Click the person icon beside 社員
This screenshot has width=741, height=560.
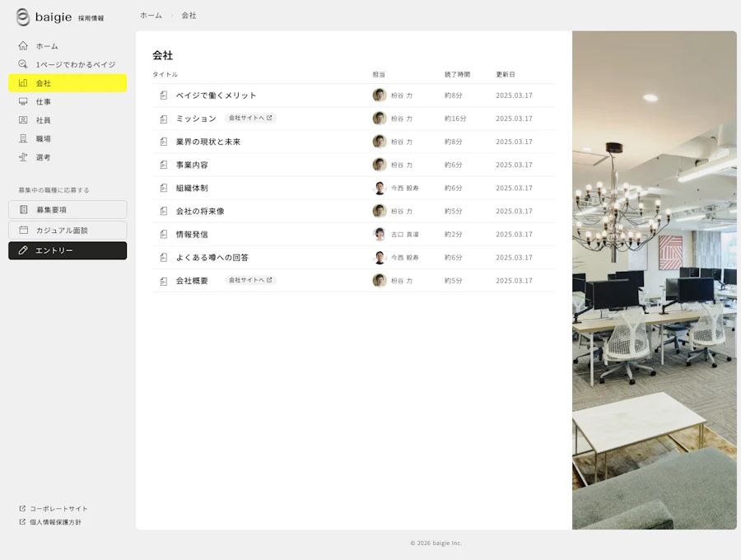tap(23, 119)
